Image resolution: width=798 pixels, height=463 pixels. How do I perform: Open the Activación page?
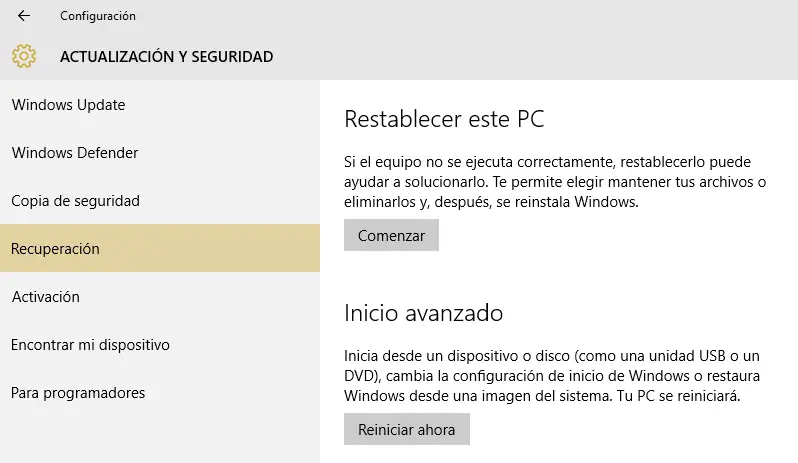click(45, 297)
